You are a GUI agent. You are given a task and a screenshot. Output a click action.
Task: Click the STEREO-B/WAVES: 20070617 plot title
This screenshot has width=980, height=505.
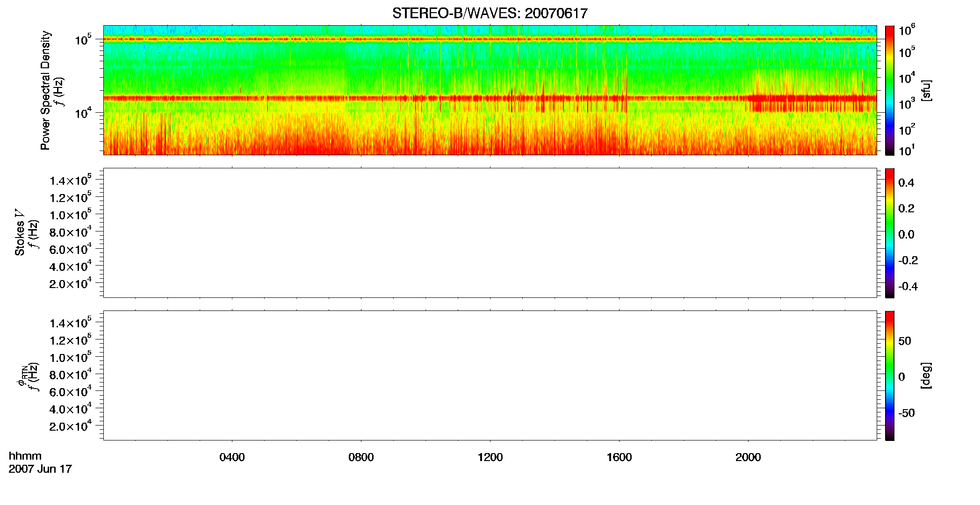490,13
